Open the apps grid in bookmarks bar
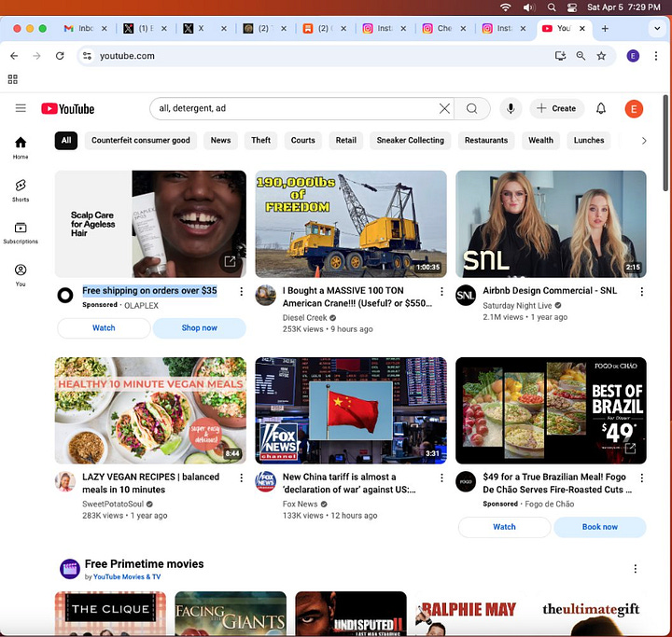Screen dimensions: 672x637 click(13, 79)
